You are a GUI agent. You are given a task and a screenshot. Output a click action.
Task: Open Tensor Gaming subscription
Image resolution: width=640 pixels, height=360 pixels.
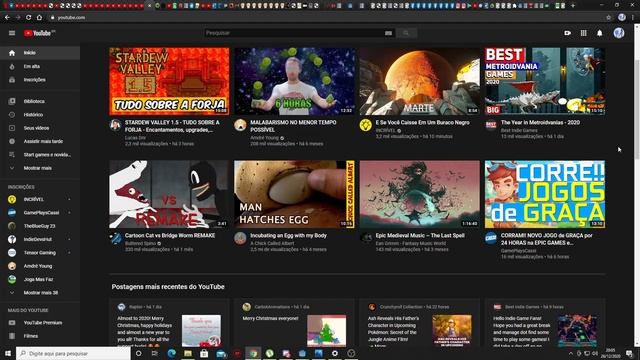click(40, 253)
